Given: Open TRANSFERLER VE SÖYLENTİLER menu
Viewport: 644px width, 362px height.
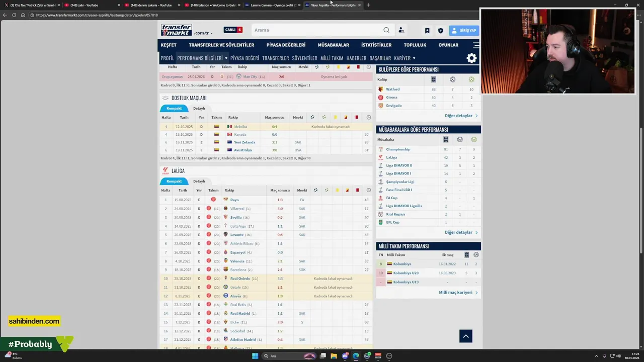Looking at the screenshot, I should [221, 45].
